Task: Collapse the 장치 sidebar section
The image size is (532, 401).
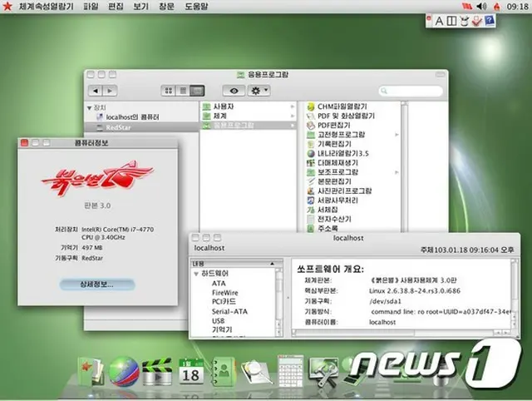Action: click(x=89, y=108)
